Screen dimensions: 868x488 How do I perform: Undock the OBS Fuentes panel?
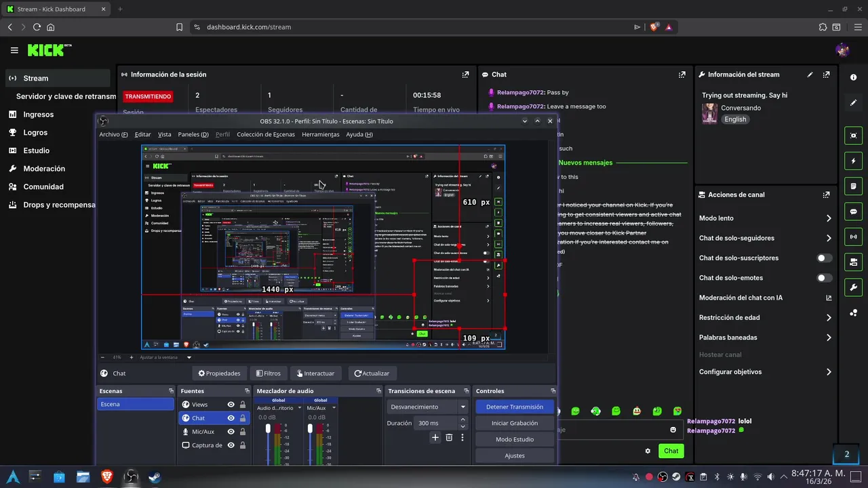coord(247,391)
